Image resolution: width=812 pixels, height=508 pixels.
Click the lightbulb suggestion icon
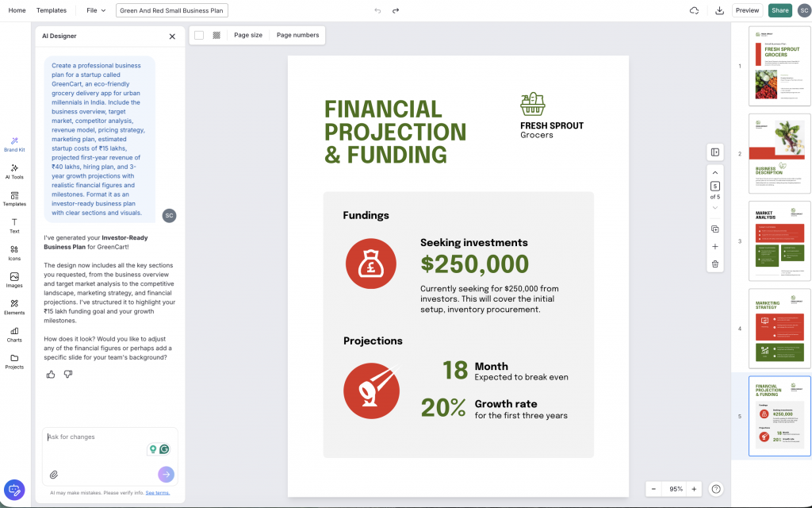[153, 449]
